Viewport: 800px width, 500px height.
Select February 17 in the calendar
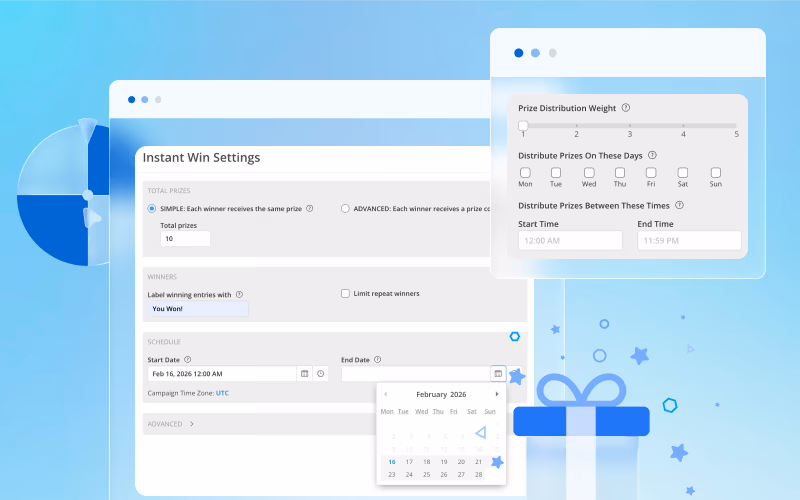point(408,462)
